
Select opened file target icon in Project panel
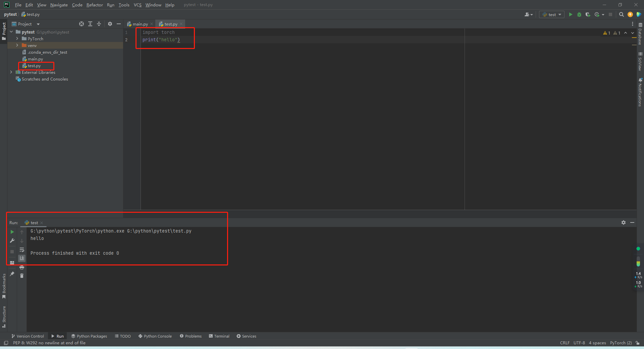(x=82, y=24)
